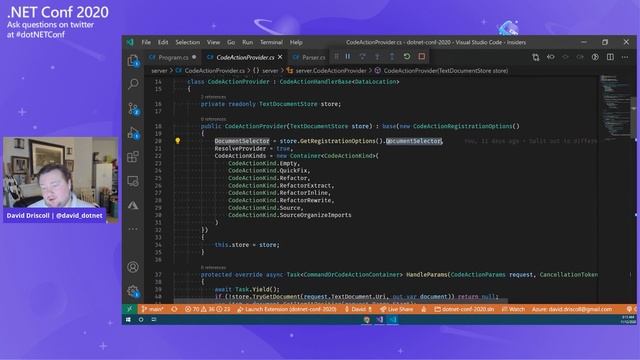Screen dimensions: 640x360
Task: Open the Run menu
Action: tap(247, 42)
